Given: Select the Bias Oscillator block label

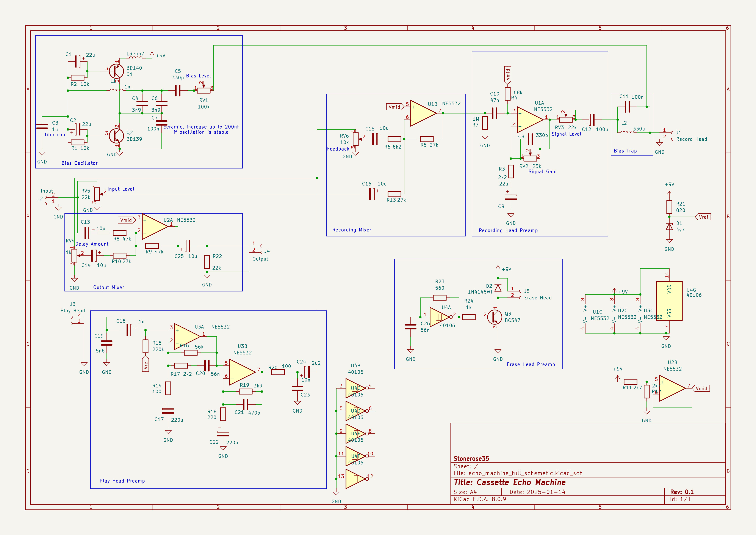Looking at the screenshot, I should 79,163.
